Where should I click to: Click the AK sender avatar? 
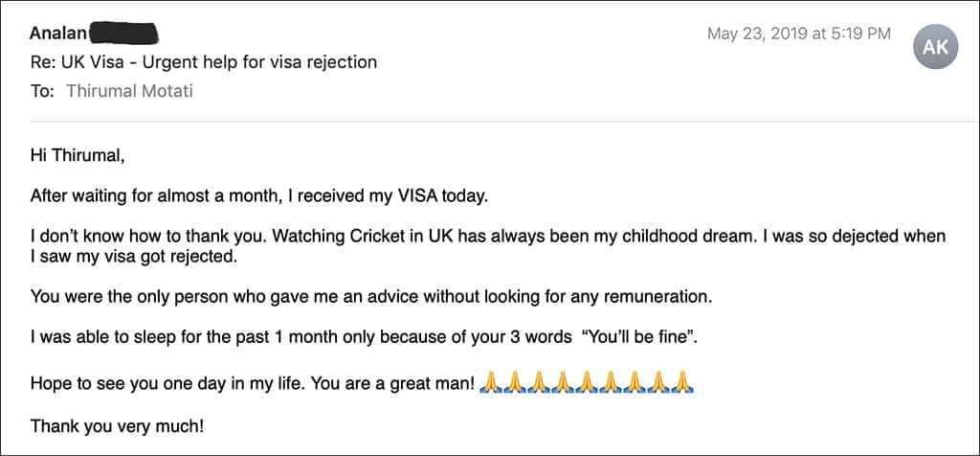[935, 46]
